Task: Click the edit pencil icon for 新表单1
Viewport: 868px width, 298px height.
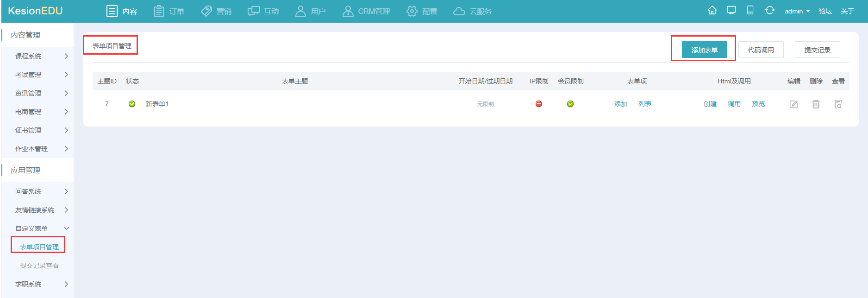Action: coord(793,104)
